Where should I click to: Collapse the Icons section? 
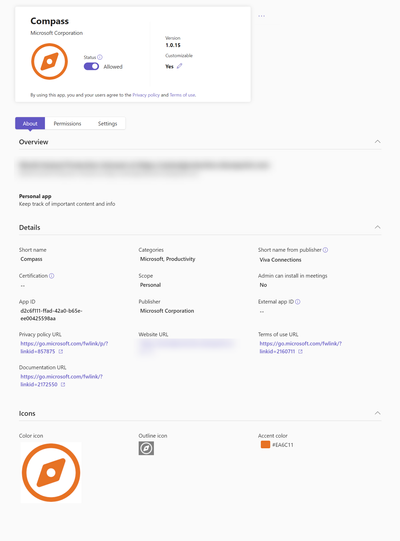click(378, 413)
